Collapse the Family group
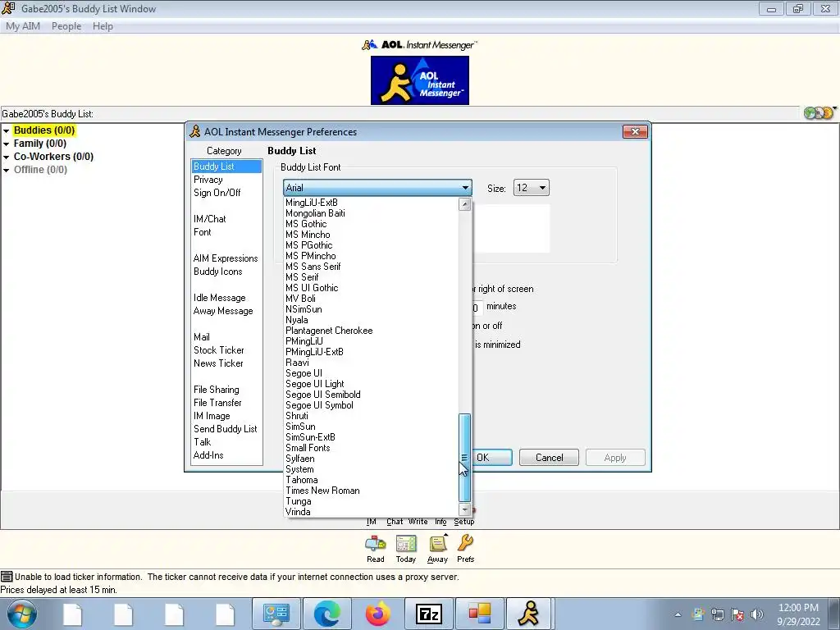This screenshot has height=630, width=840. (7, 144)
